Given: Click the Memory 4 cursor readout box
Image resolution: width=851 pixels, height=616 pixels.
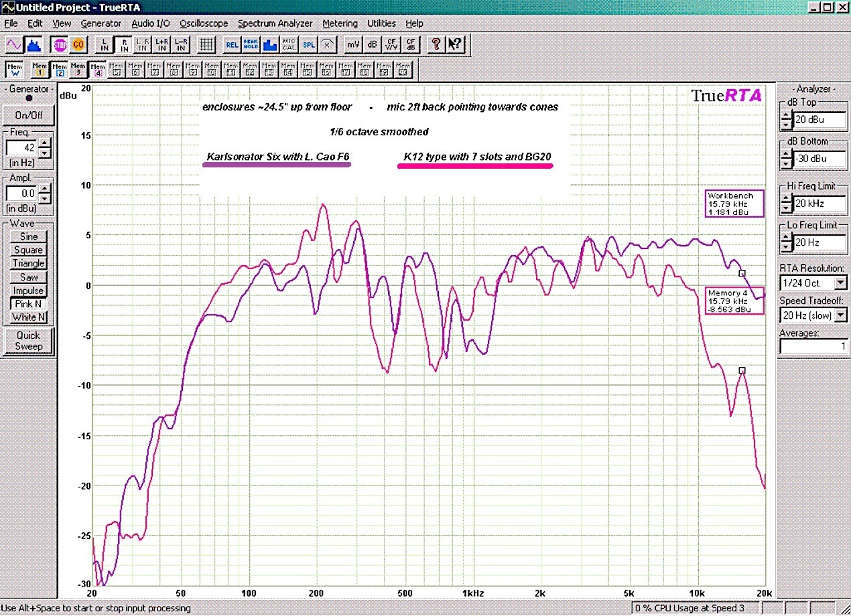Looking at the screenshot, I should pyautogui.click(x=734, y=300).
